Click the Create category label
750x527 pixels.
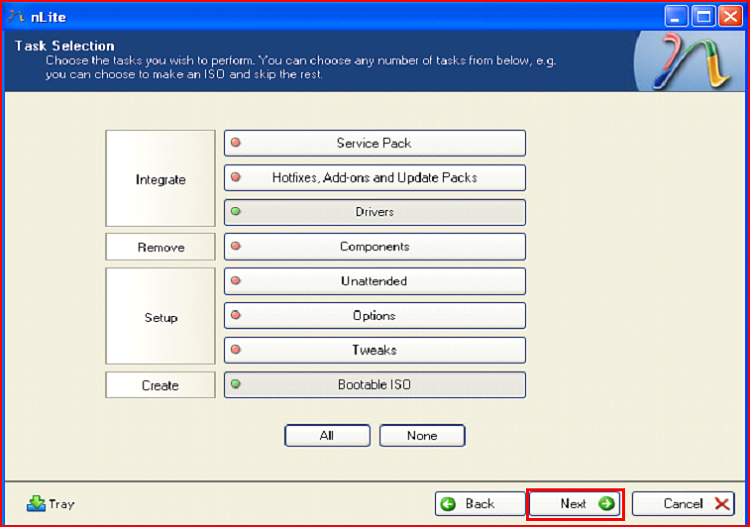click(x=160, y=385)
